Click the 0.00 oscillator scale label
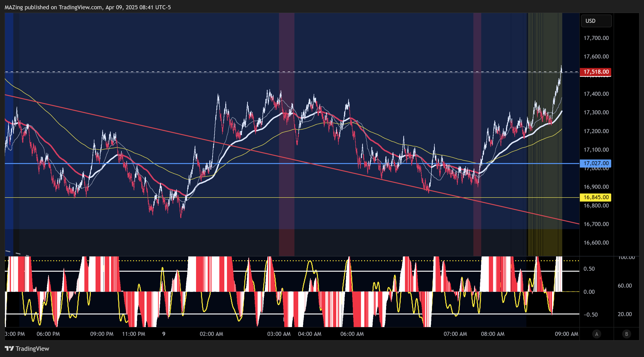 coord(589,292)
